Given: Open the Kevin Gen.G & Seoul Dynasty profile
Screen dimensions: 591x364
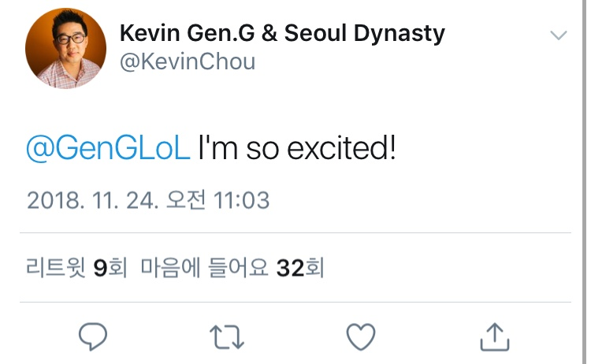Looking at the screenshot, I should [282, 34].
